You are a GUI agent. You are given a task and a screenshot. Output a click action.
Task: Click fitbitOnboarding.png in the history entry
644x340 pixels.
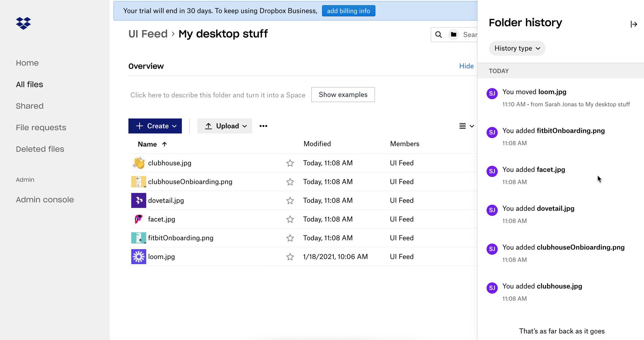coord(571,131)
